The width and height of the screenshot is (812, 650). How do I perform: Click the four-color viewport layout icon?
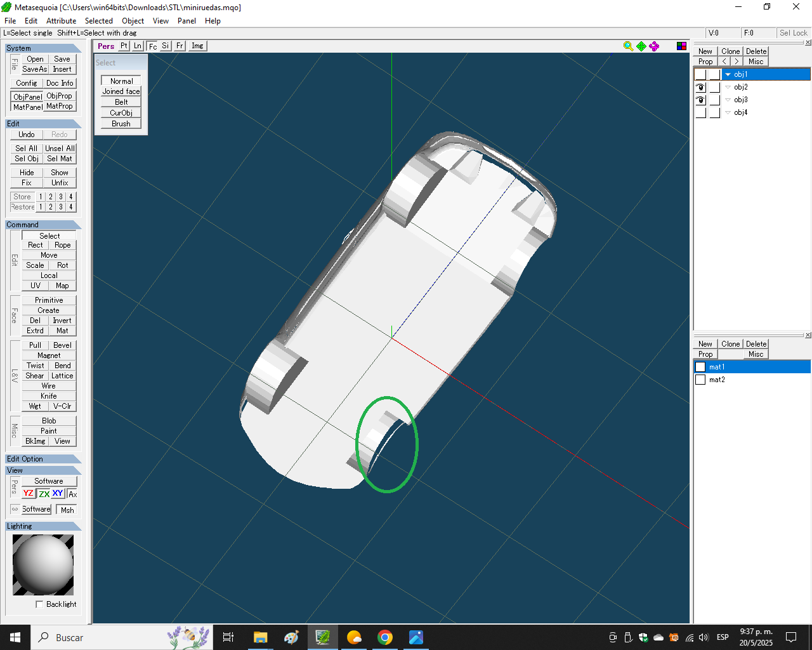click(681, 46)
